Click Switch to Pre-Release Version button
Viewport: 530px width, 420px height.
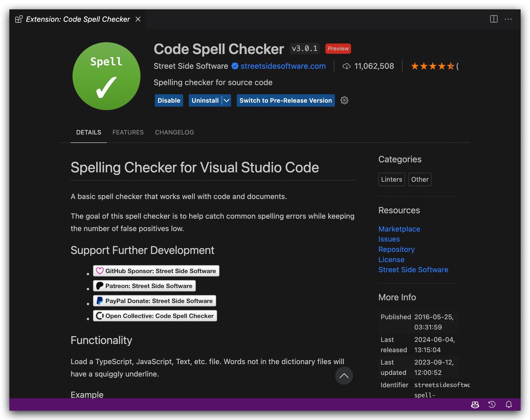coord(285,100)
